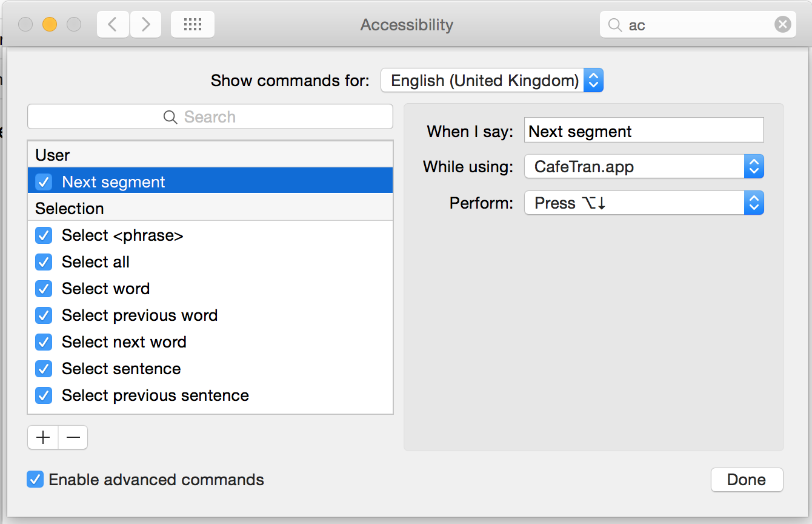Disable the Enable advanced commands checkbox
812x524 pixels.
[x=35, y=480]
